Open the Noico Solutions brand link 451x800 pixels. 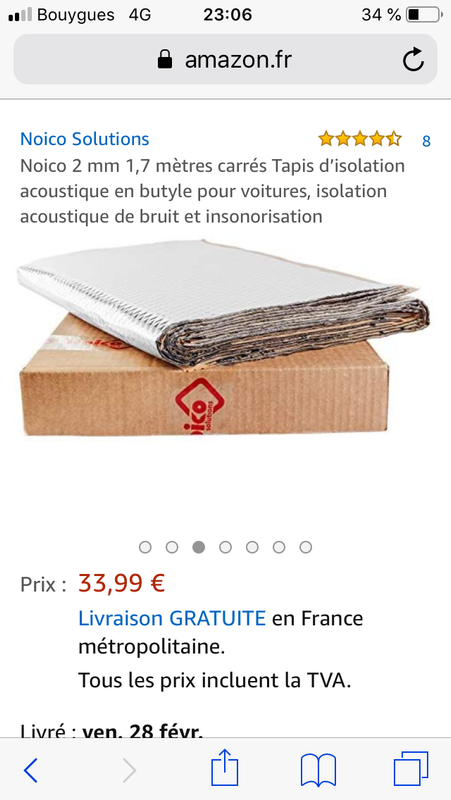coord(85,139)
